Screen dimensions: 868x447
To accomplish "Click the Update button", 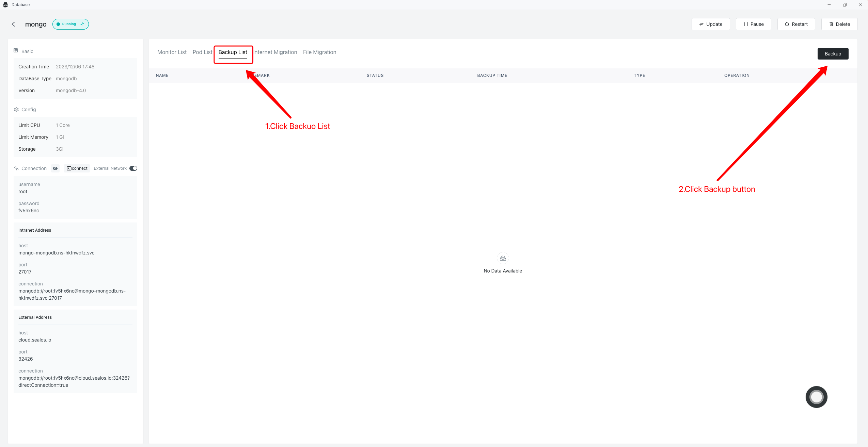I will (711, 24).
